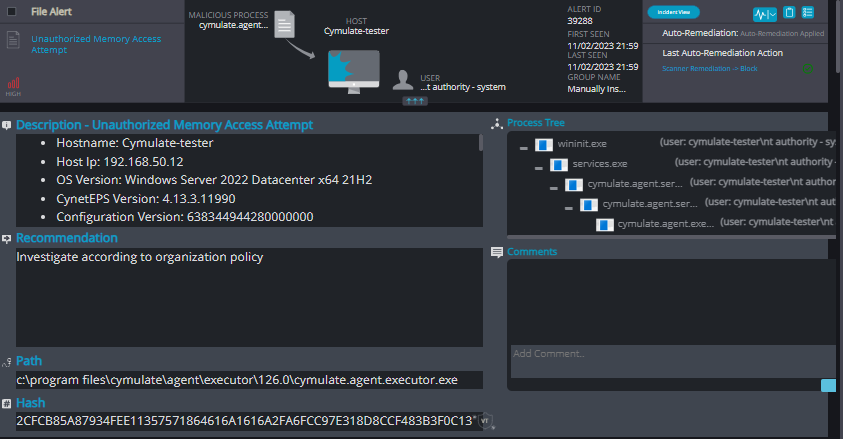Click the wininit.exe process icon
The image size is (843, 439).
(x=544, y=145)
